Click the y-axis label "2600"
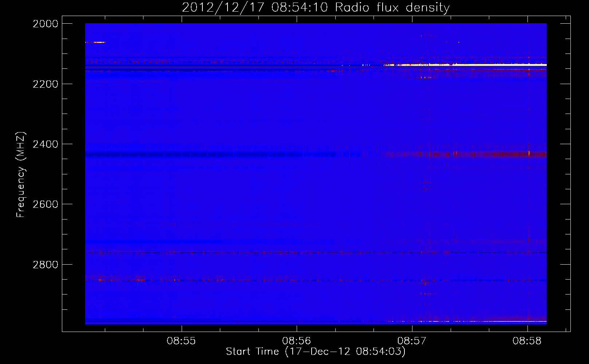The image size is (589, 364). [x=46, y=204]
